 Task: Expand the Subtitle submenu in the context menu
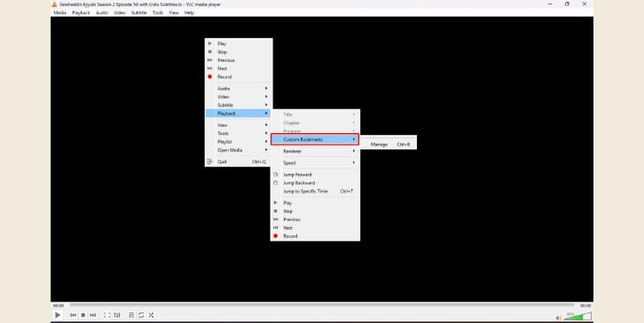tap(239, 106)
